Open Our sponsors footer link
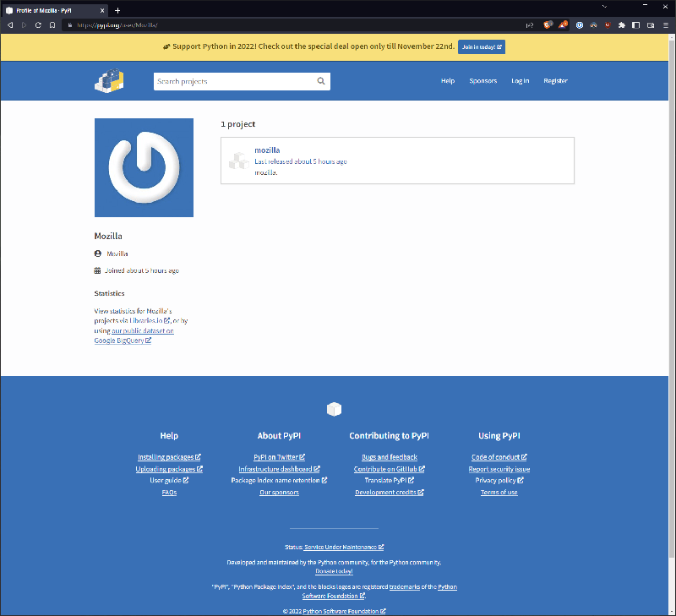 point(279,493)
